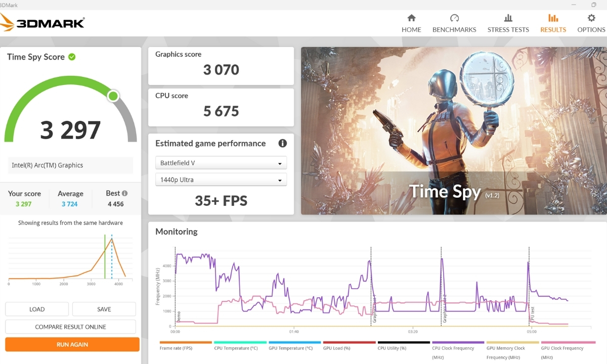
Task: Click the Monitoring heading
Action: [x=177, y=232]
